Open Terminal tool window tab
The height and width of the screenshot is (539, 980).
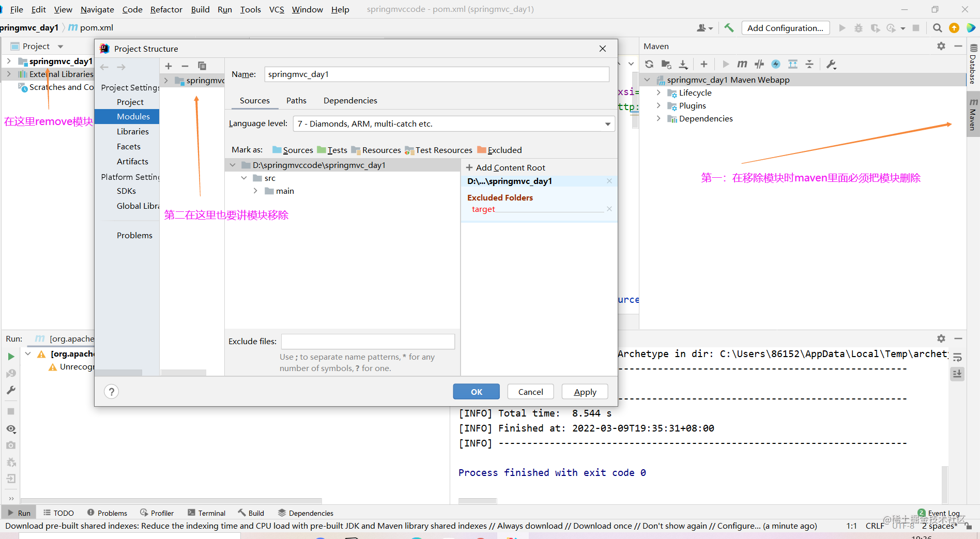coord(207,513)
